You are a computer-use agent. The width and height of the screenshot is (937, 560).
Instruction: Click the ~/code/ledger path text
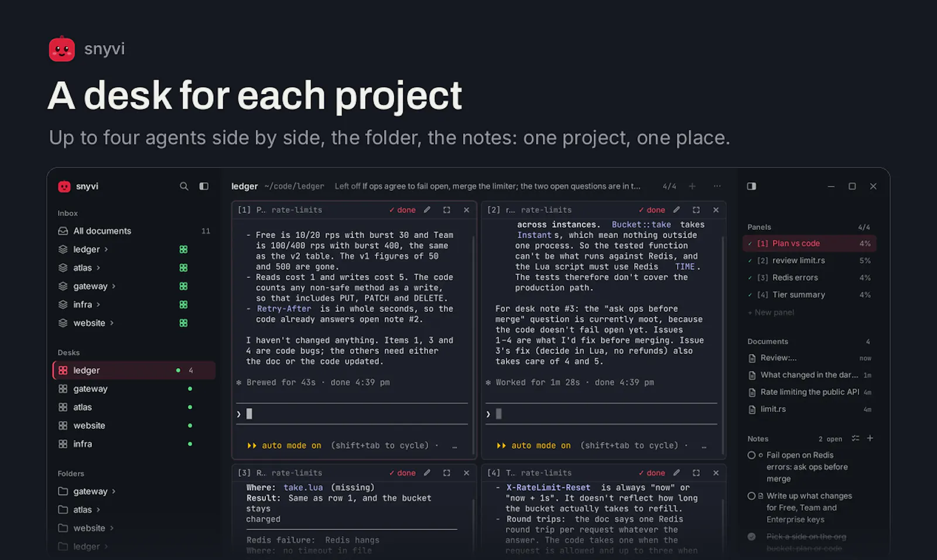(x=294, y=186)
